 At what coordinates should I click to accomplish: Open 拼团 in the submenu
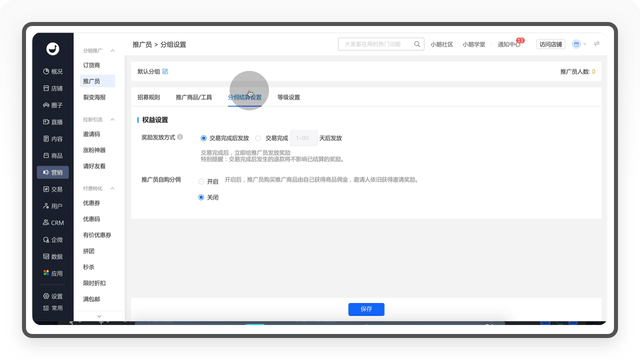(89, 251)
